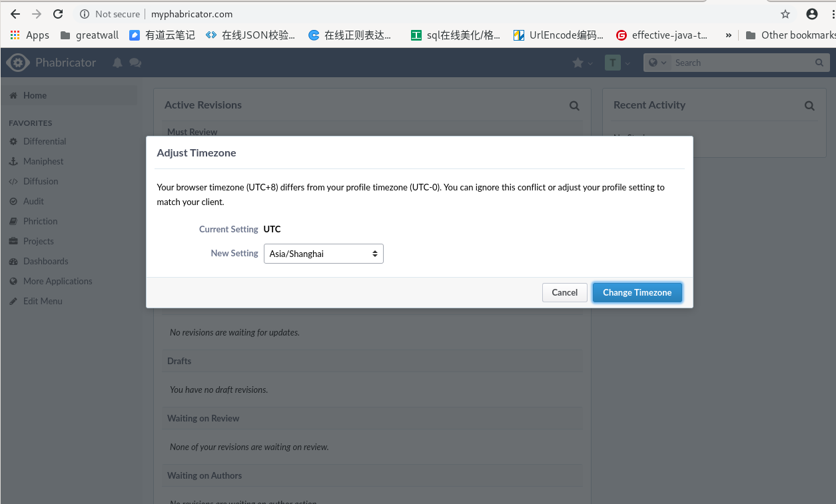
Task: Open Phriction via its book icon
Action: (15, 221)
